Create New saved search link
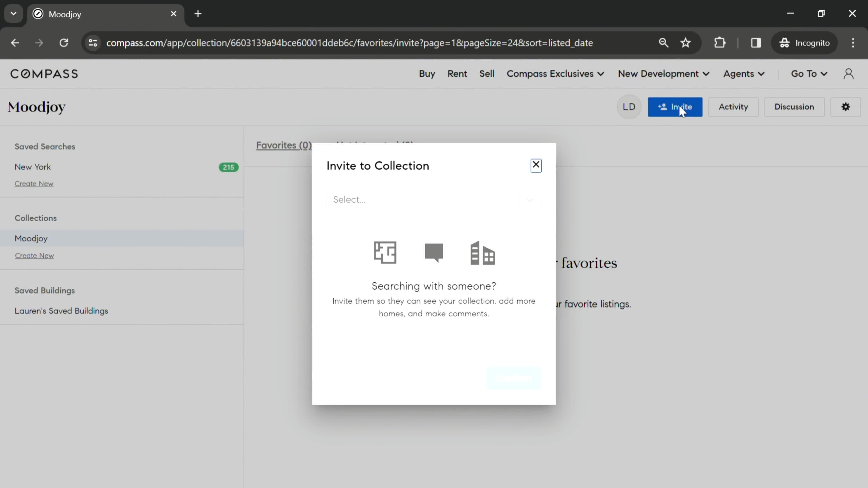Screen dimensions: 868x488 [x=34, y=184]
